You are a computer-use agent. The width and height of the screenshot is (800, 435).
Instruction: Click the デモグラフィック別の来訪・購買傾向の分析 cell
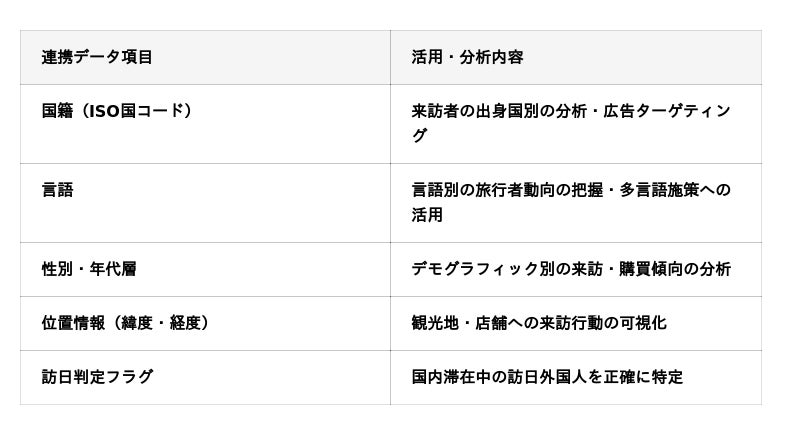(x=571, y=269)
